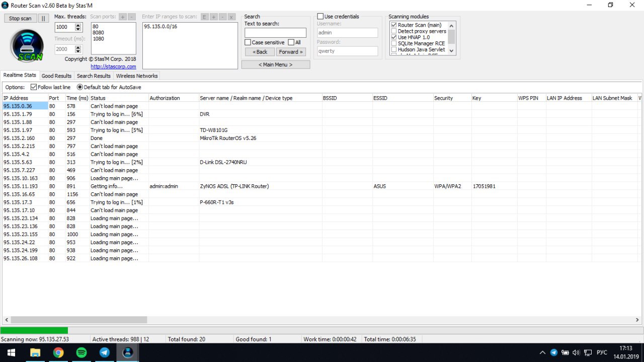The width and height of the screenshot is (644, 362).
Task: Click the add IP range plus icon
Action: click(x=213, y=17)
